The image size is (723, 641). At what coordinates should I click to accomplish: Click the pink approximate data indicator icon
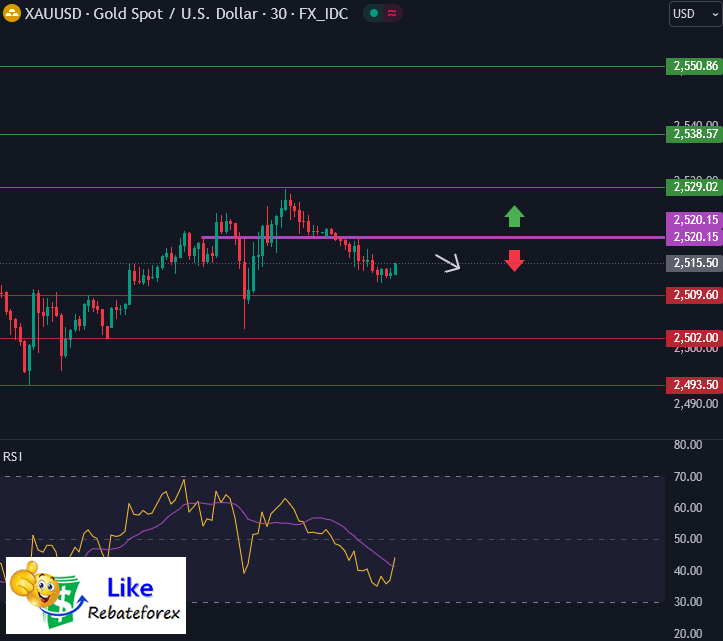pyautogui.click(x=392, y=13)
